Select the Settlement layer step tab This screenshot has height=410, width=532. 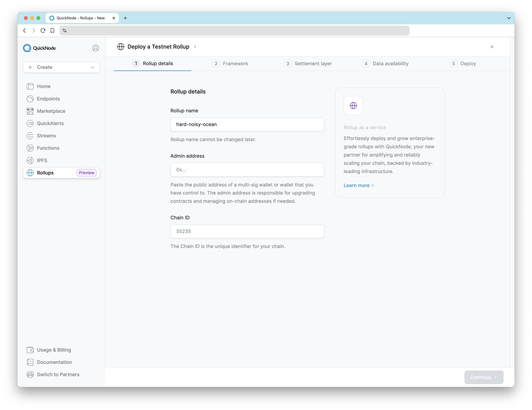(x=308, y=64)
